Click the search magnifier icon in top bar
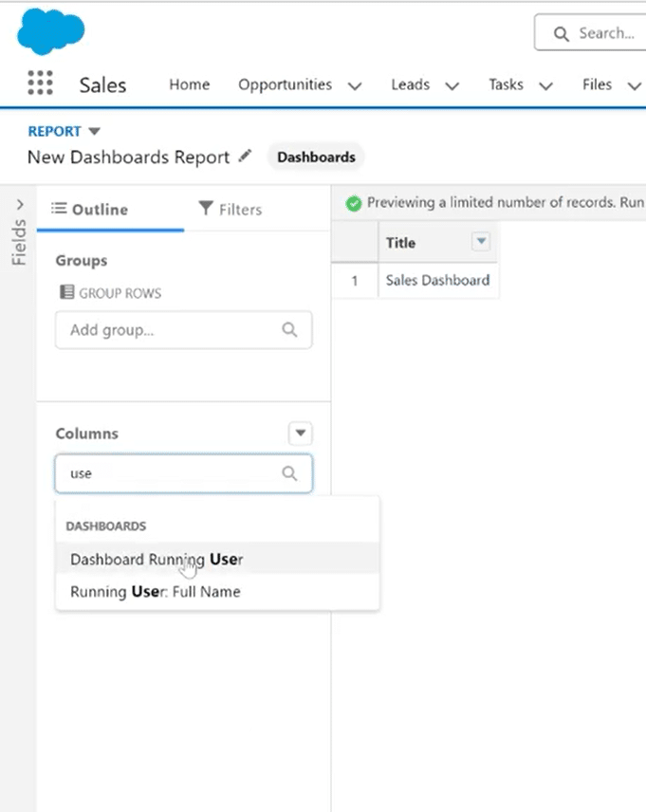Viewport: 646px width, 812px height. [x=561, y=34]
